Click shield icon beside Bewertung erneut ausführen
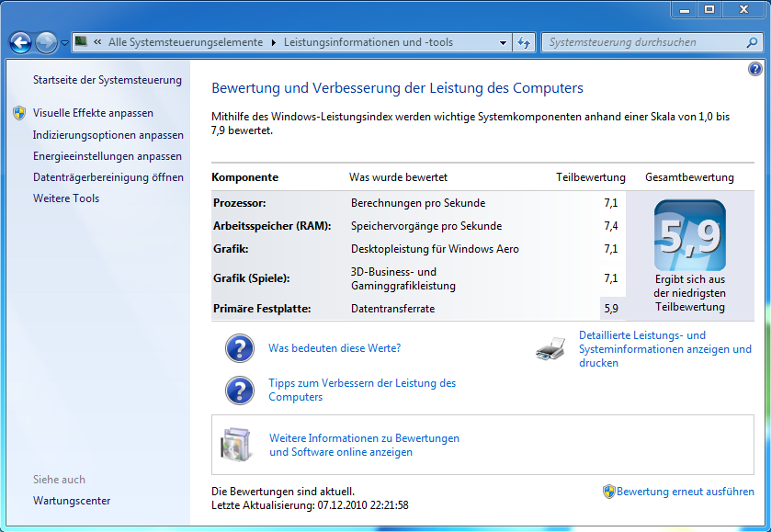The width and height of the screenshot is (771, 532). [x=608, y=492]
